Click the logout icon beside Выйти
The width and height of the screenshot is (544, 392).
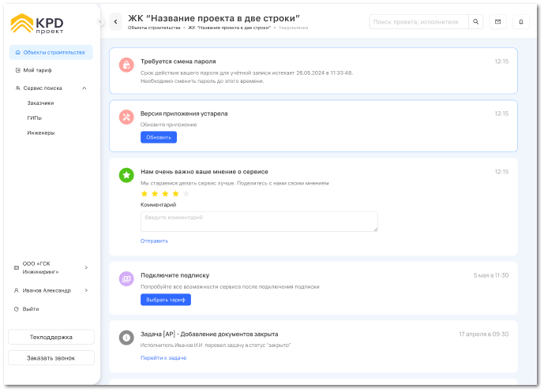(16, 309)
